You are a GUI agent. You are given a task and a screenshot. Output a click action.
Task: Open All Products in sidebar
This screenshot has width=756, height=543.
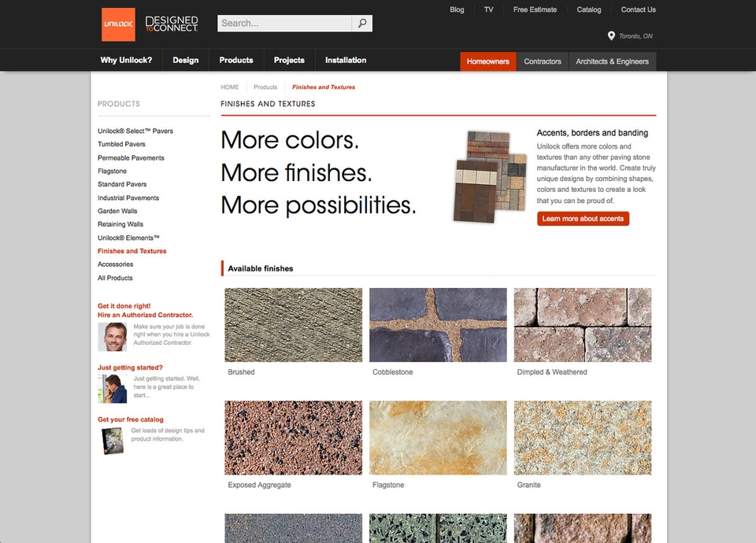point(115,278)
